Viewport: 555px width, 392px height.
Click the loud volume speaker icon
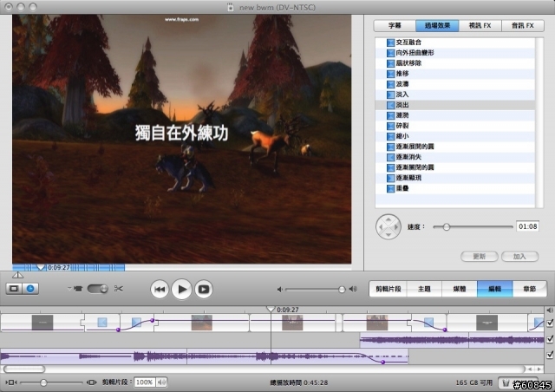coord(353,290)
